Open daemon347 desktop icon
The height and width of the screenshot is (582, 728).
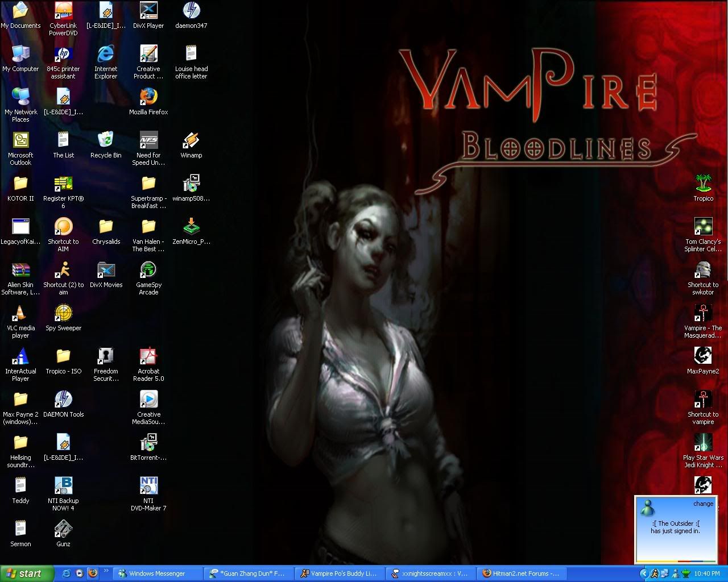click(191, 15)
